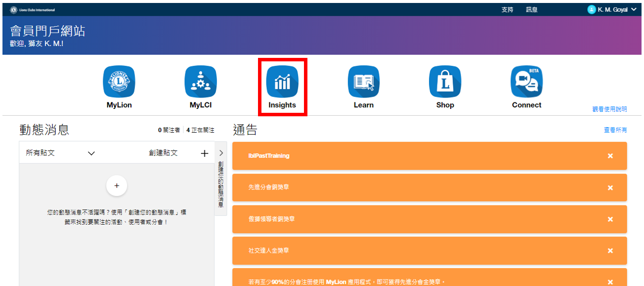The height and width of the screenshot is (286, 644).
Task: Open the 支持 menu item
Action: [507, 10]
